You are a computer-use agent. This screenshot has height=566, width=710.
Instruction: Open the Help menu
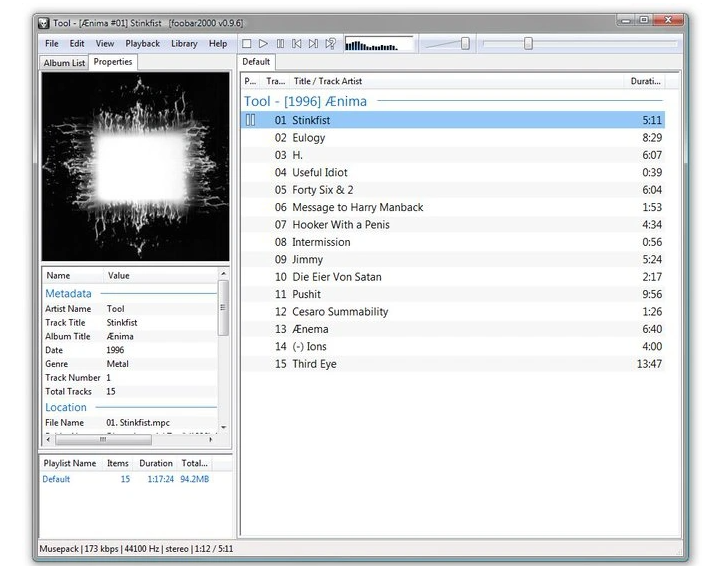coord(218,43)
